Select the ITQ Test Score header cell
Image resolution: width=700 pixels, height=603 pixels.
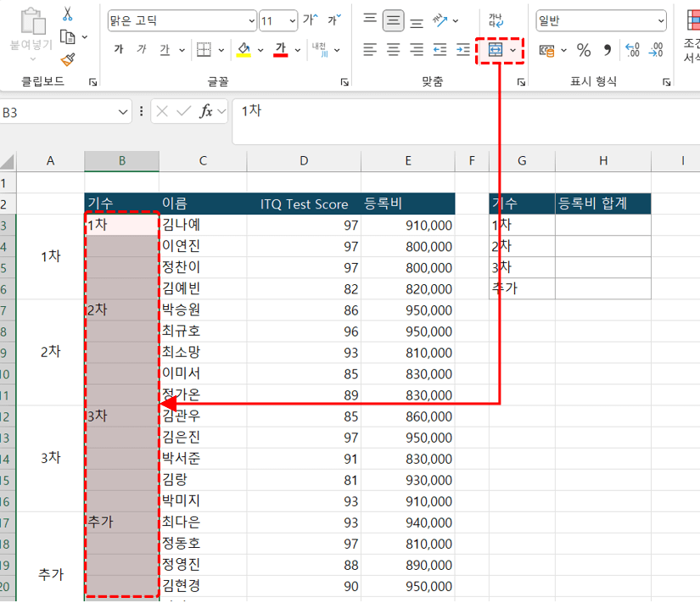pyautogui.click(x=304, y=204)
